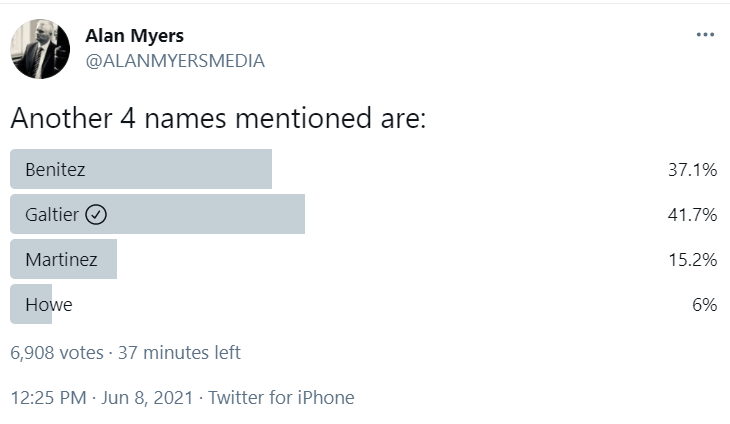Viewport: 730px width, 424px height.
Task: Click the 15.2% result for Martinez
Action: pyautogui.click(x=693, y=259)
